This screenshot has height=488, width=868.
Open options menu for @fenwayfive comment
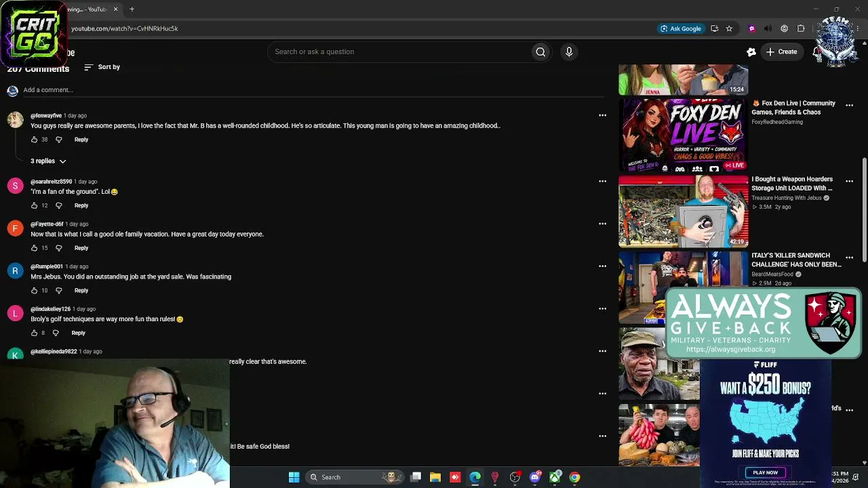(602, 116)
